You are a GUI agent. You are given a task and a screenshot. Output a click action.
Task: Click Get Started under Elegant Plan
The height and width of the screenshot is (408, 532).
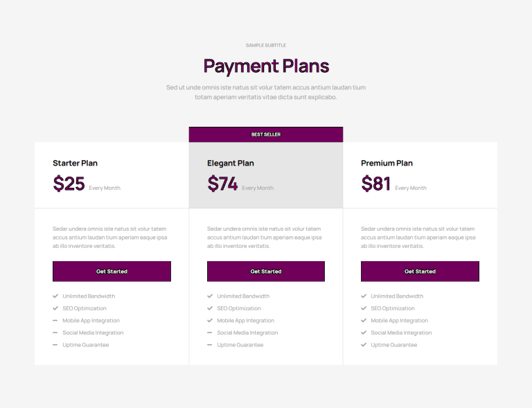point(266,272)
